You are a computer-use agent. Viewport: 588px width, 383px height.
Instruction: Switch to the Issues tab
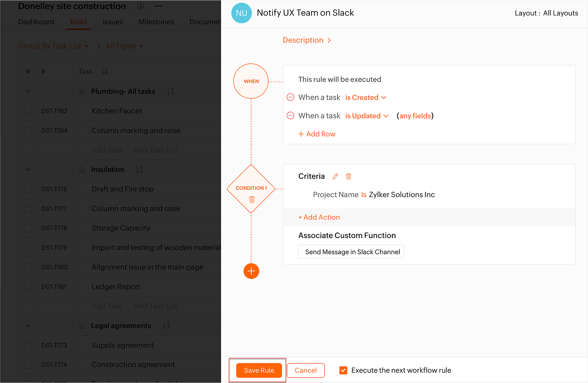point(113,22)
